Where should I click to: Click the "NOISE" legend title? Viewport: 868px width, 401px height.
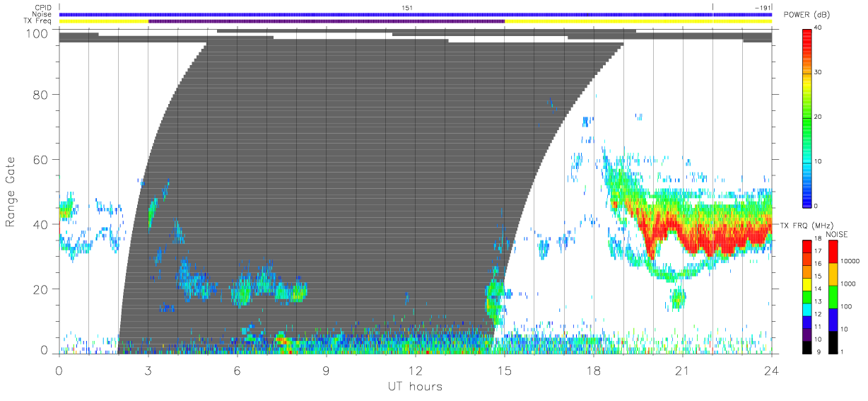(837, 234)
